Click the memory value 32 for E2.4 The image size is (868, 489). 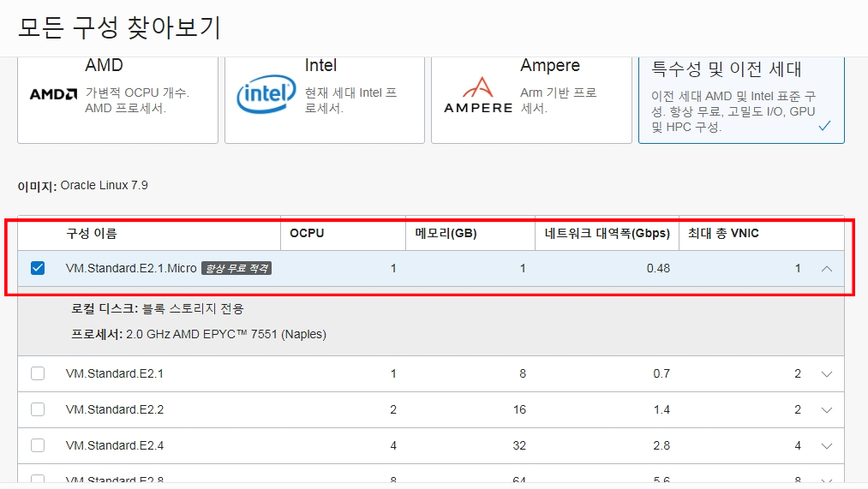coord(519,445)
